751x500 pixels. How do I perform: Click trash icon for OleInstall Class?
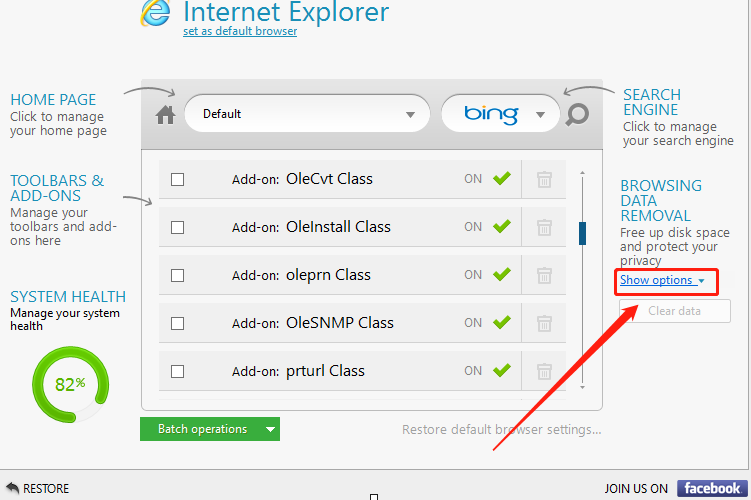544,227
